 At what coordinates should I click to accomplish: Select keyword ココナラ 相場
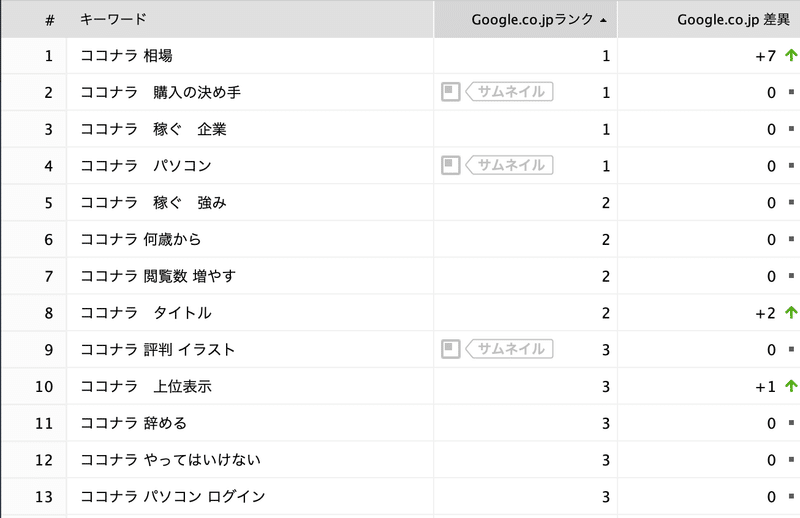click(127, 55)
